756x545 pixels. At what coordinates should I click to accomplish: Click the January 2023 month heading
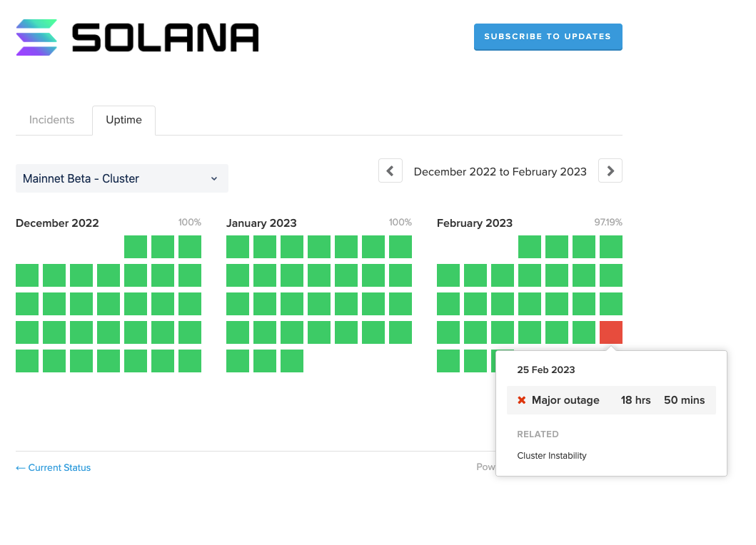coord(261,223)
